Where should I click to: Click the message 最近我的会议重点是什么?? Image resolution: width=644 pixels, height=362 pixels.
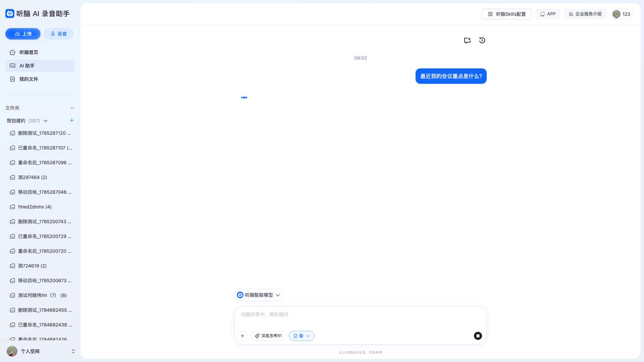click(451, 76)
